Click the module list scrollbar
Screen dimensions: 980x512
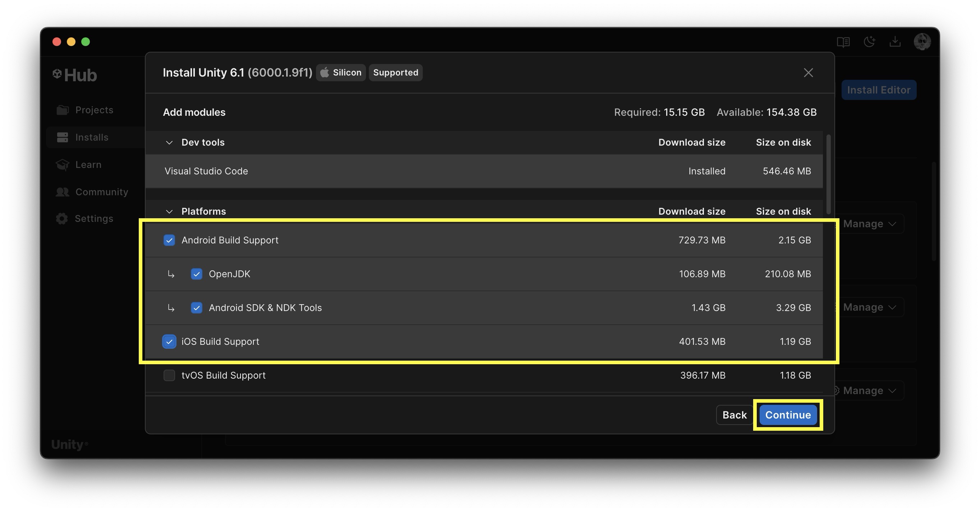(828, 175)
